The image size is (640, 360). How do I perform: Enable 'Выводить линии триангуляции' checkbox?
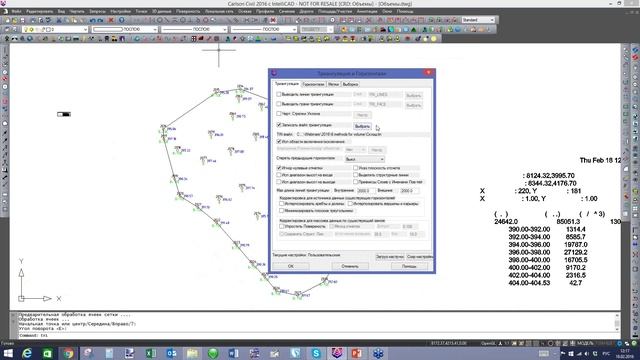(x=279, y=94)
